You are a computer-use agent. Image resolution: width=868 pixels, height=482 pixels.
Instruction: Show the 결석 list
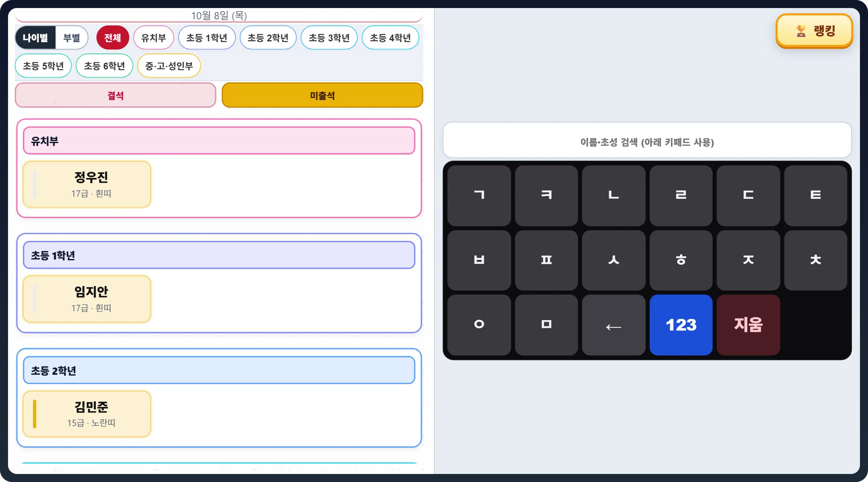coord(116,96)
